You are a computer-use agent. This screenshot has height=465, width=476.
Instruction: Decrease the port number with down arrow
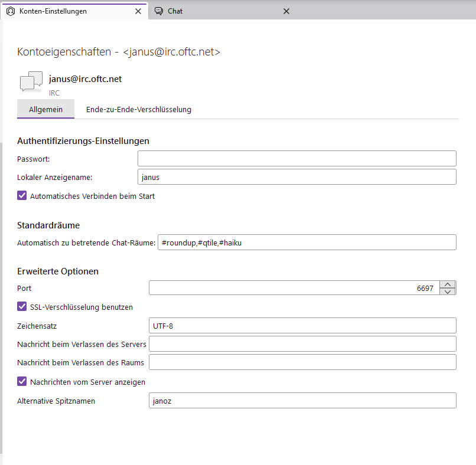pos(449,291)
